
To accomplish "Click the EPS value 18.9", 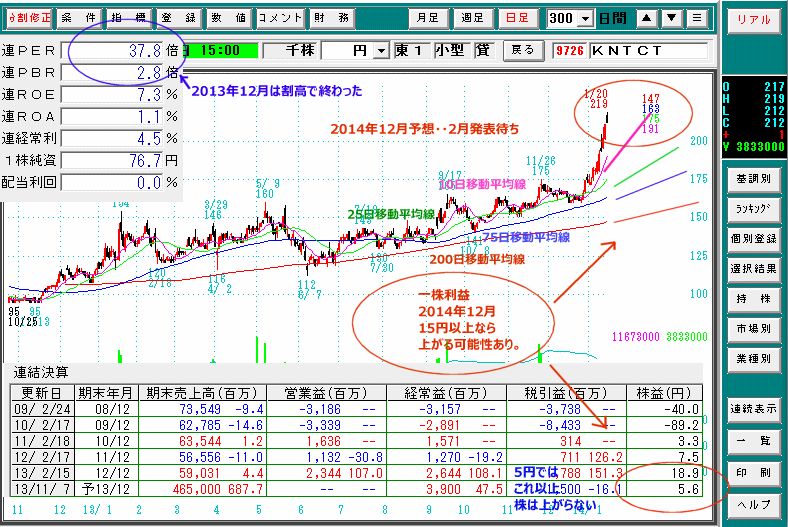I will (x=685, y=473).
